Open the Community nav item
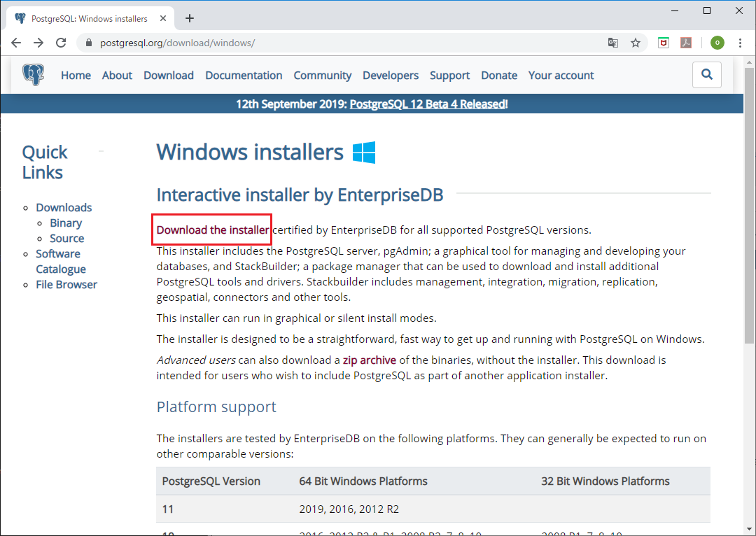The height and width of the screenshot is (536, 756). click(x=323, y=75)
